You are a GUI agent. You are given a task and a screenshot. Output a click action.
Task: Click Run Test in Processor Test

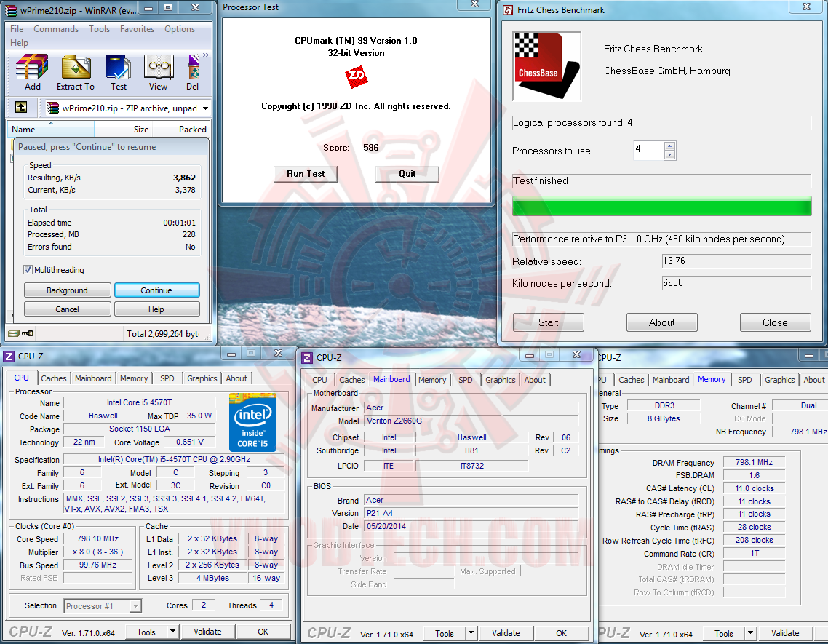pos(305,174)
